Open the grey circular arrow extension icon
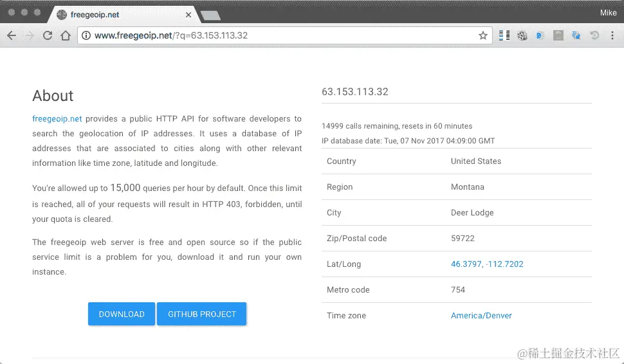This screenshot has height=364, width=624. pyautogui.click(x=594, y=35)
